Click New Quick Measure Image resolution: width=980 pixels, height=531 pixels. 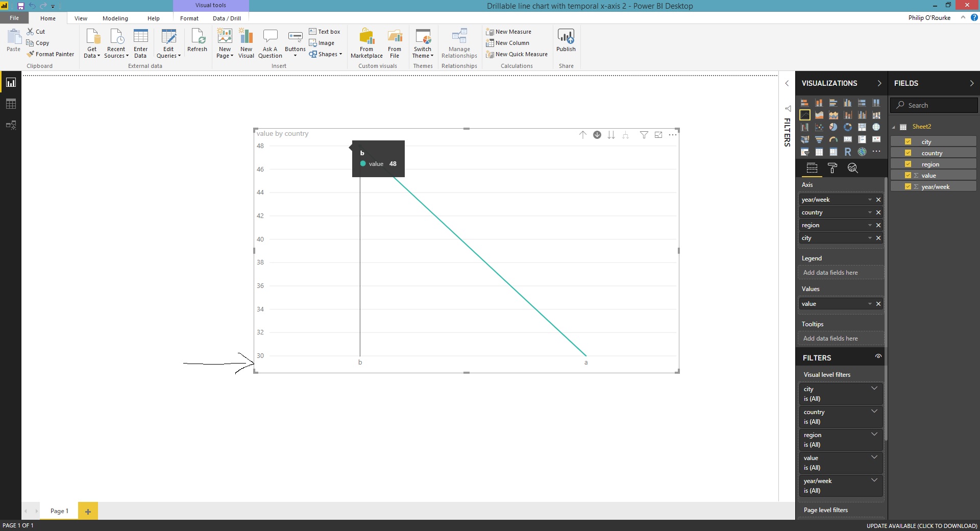point(517,54)
